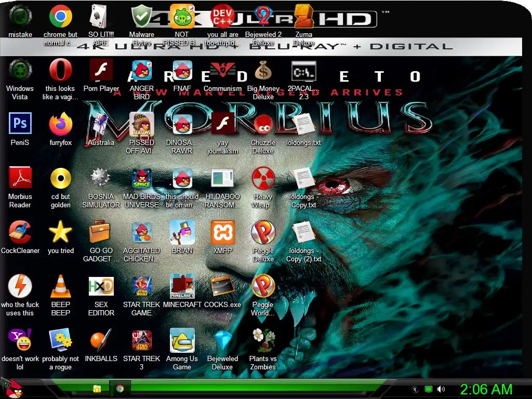
Task: Open Big Money Deluxe icon
Action: 263,70
